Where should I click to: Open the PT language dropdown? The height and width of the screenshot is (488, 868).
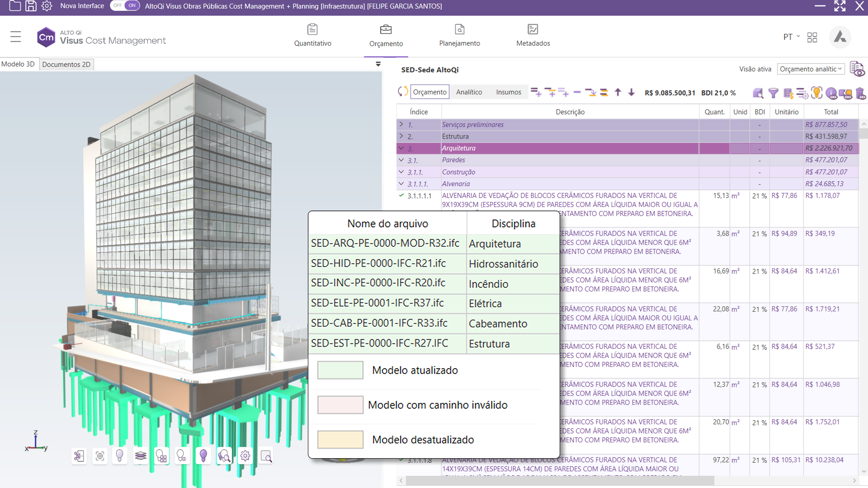click(x=791, y=37)
